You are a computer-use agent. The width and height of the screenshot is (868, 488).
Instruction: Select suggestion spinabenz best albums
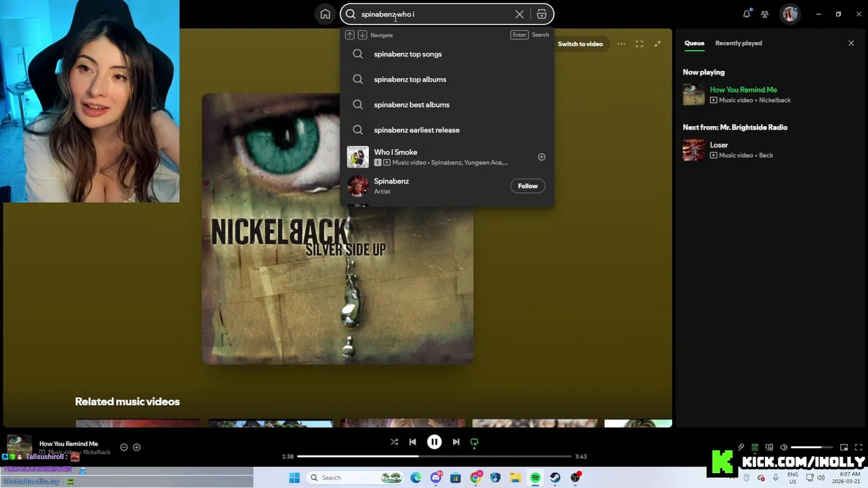(x=447, y=104)
